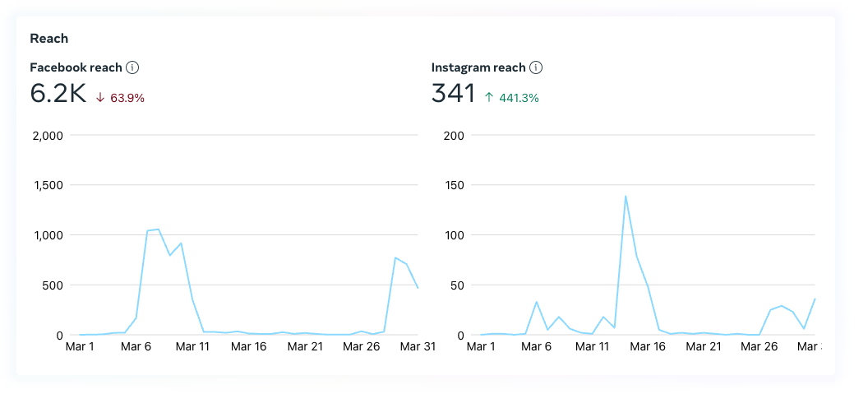Click Mar 6 label on Facebook chart
The width and height of the screenshot is (868, 408).
click(136, 347)
